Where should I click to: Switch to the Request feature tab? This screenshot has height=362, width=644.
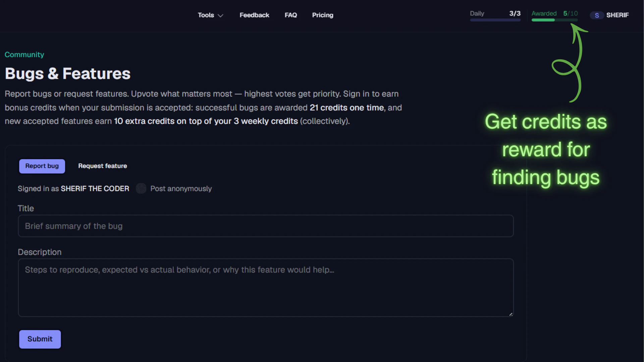[102, 166]
